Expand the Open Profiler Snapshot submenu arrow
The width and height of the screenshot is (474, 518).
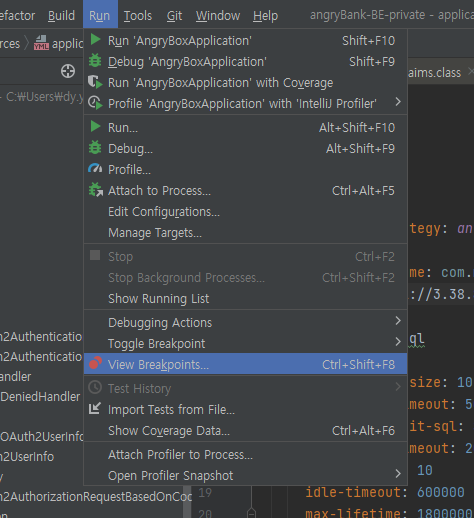pyautogui.click(x=398, y=474)
